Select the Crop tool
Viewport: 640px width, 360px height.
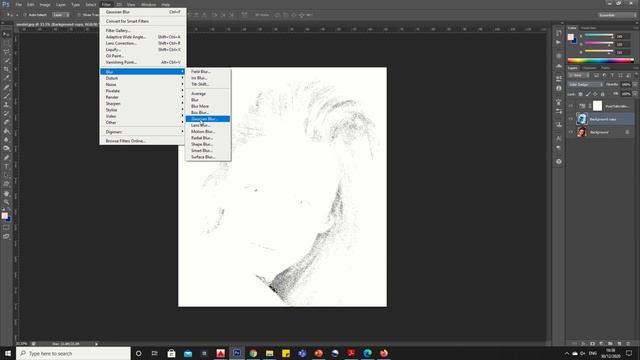(x=6, y=69)
